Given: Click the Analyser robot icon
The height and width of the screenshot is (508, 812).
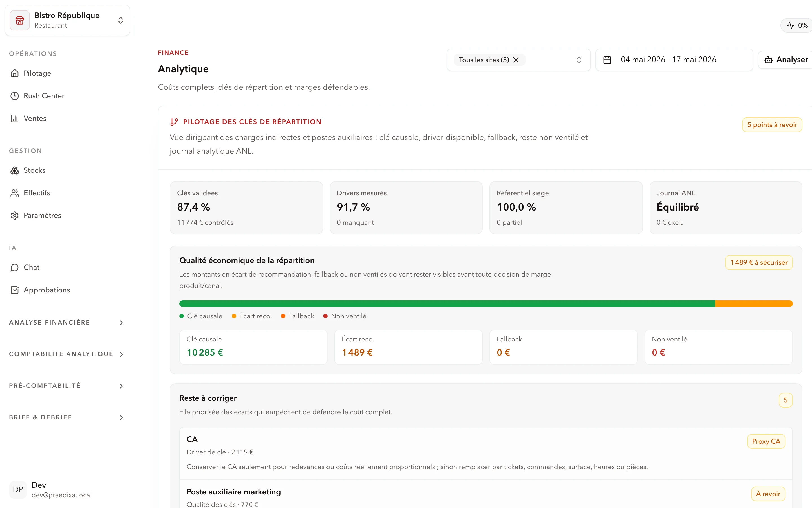Looking at the screenshot, I should tap(768, 60).
